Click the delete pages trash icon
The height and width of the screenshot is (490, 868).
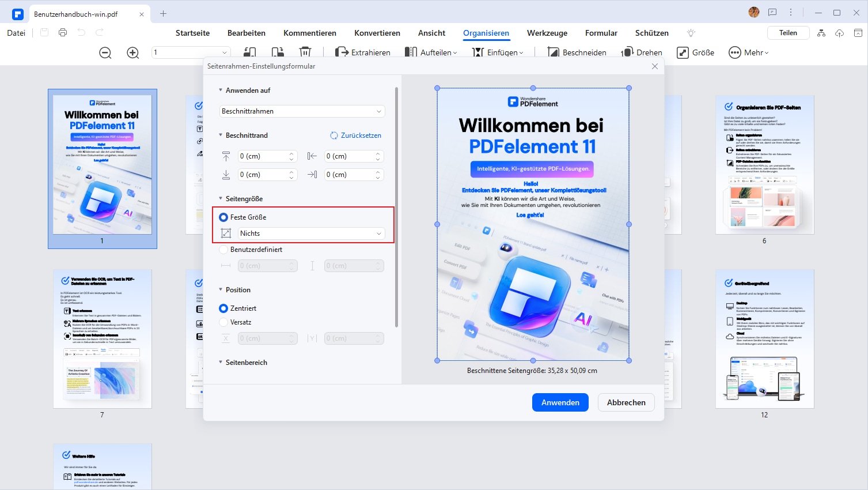[305, 52]
